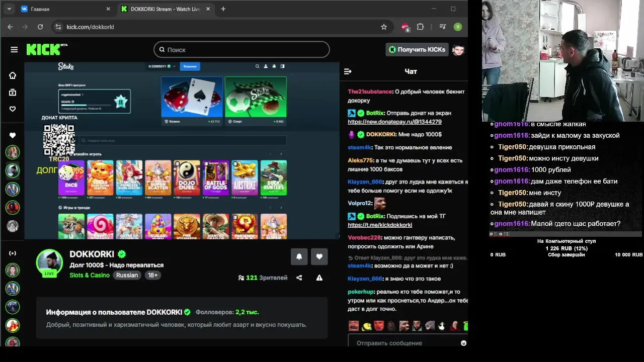The image size is (644, 362).
Task: Reload the page
Action: 40,27
